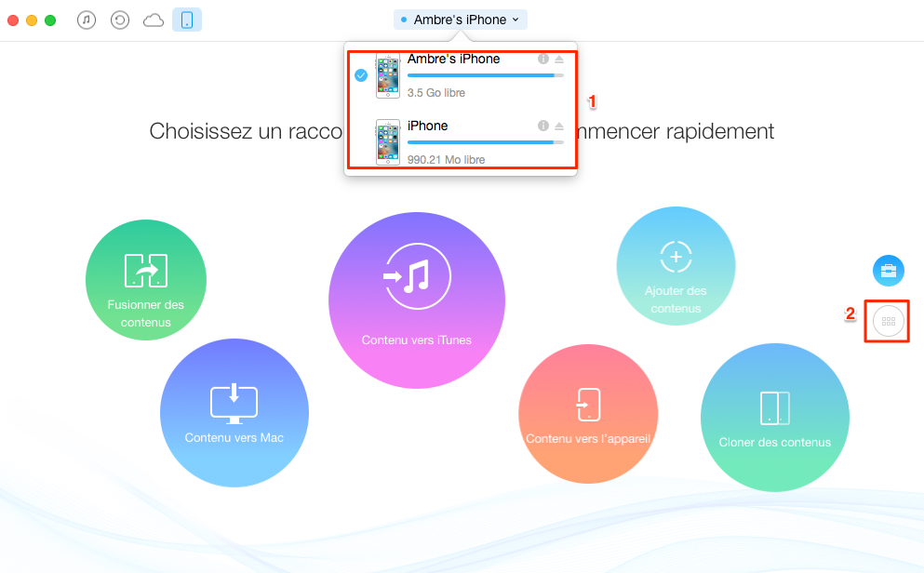This screenshot has width=924, height=573.
Task: Select the device manager phone icon
Action: pyautogui.click(x=187, y=20)
